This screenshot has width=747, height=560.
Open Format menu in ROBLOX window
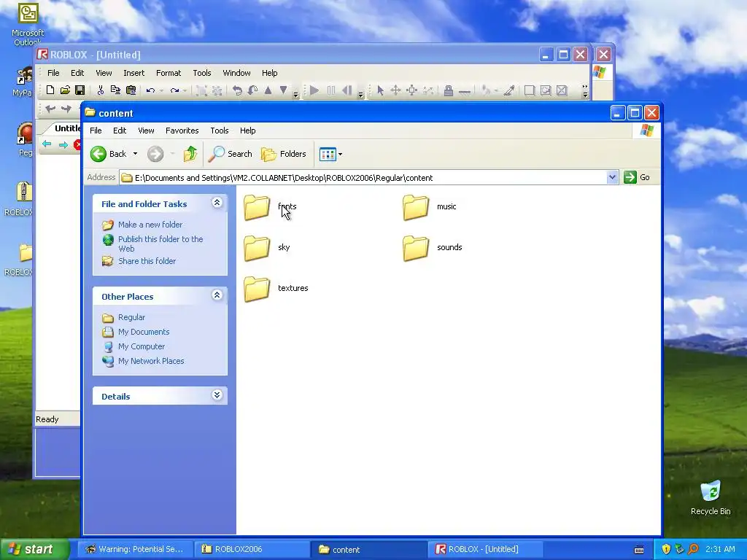[169, 73]
